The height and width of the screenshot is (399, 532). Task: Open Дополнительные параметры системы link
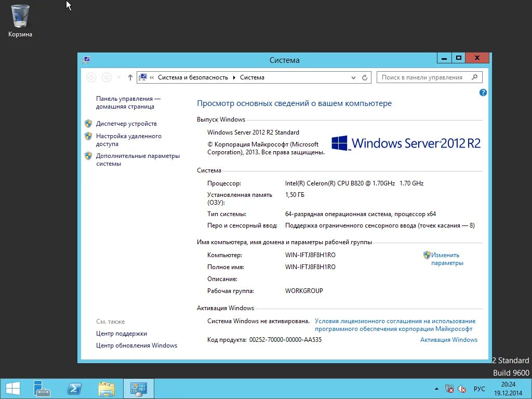pyautogui.click(x=137, y=159)
